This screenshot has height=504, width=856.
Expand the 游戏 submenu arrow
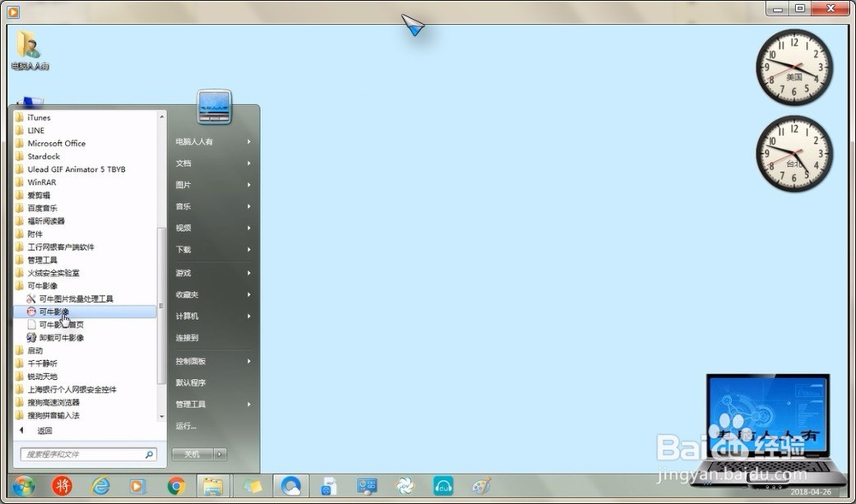tap(249, 273)
